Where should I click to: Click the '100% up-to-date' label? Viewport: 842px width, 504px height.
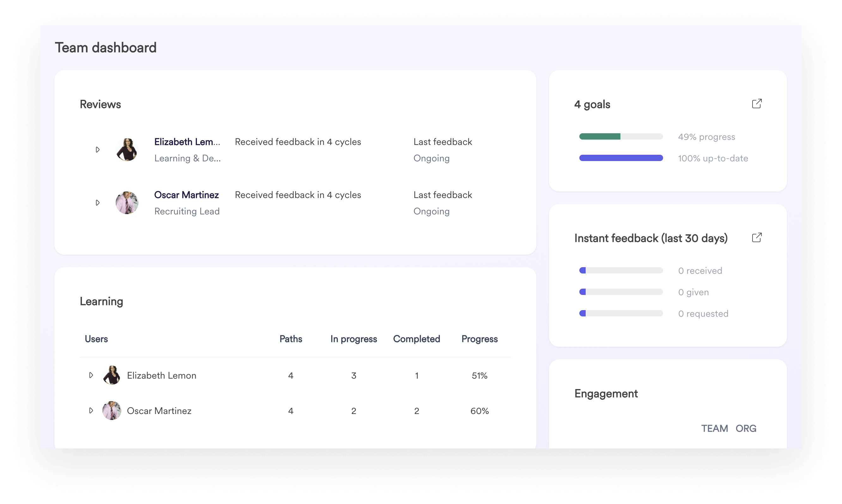tap(713, 158)
